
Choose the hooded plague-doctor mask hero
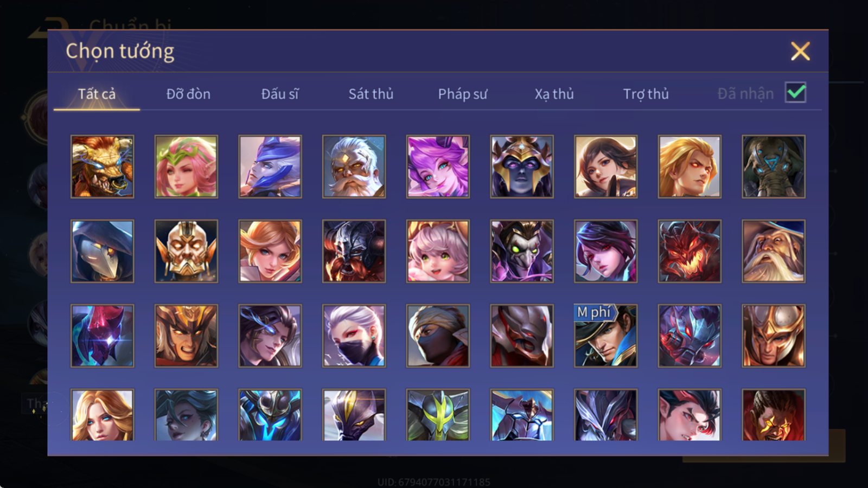[102, 251]
